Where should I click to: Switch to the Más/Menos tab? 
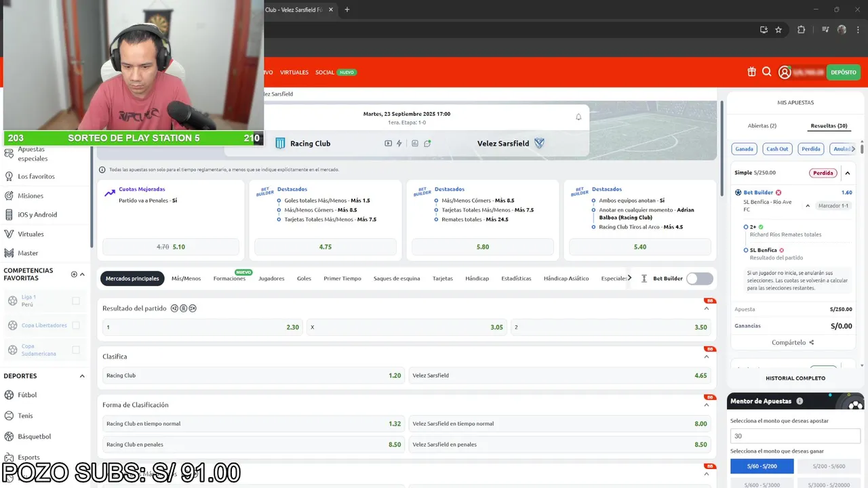click(x=186, y=279)
